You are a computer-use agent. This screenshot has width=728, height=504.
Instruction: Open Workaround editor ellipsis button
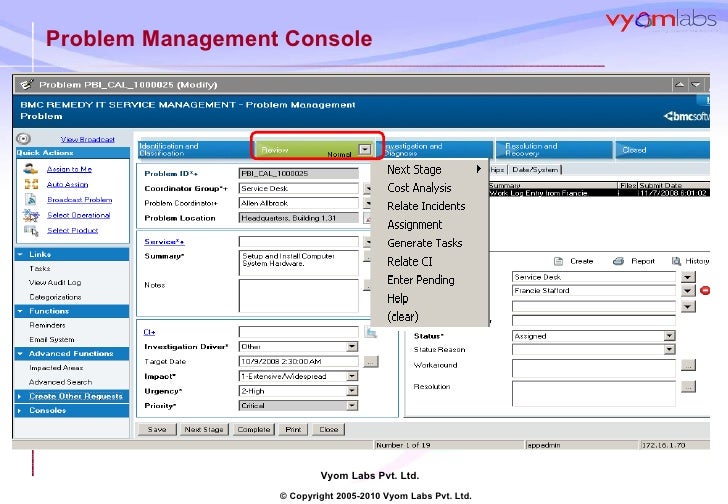(x=689, y=365)
